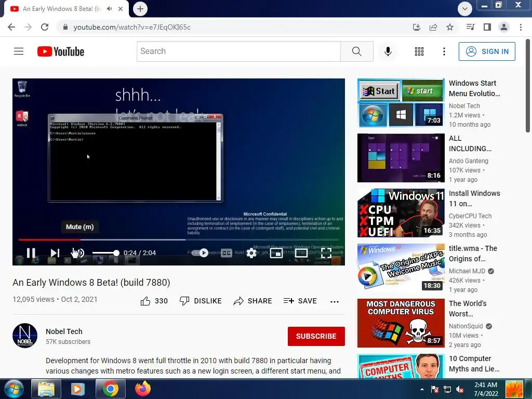The height and width of the screenshot is (399, 532).
Task: Open a new browser tab
Action: (x=140, y=9)
